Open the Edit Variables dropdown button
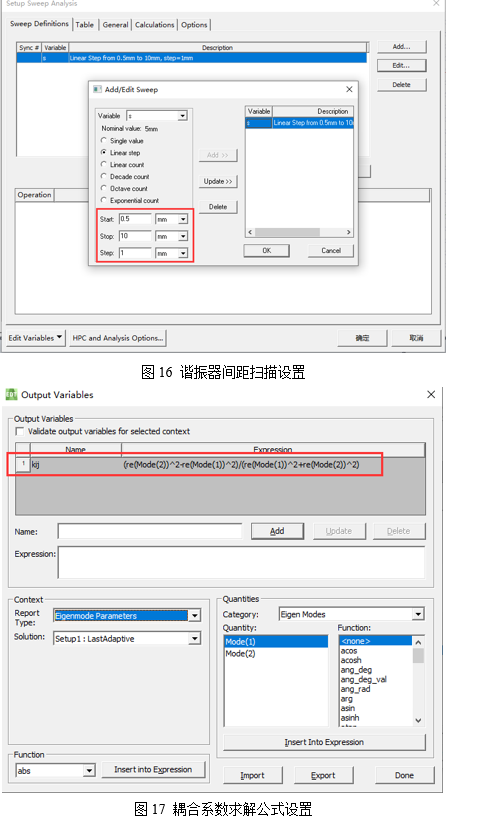 (35, 338)
